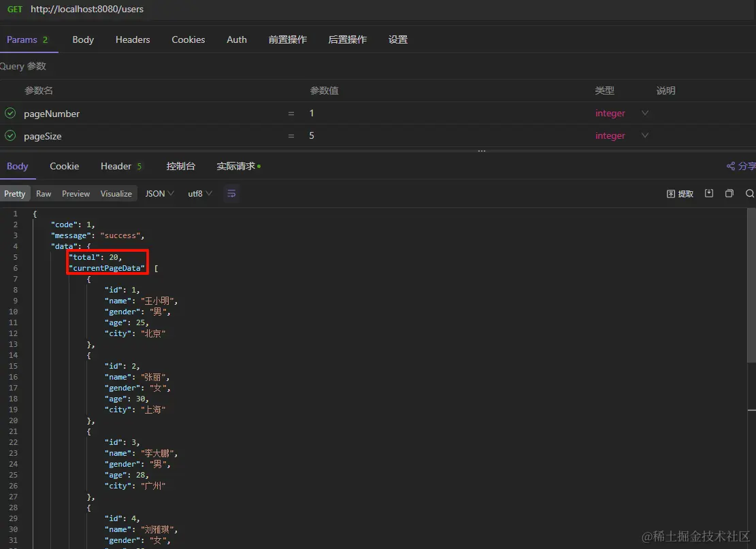Screen dimensions: 756x549
Task: Click the "age": 30 line
Action: click(x=127, y=399)
